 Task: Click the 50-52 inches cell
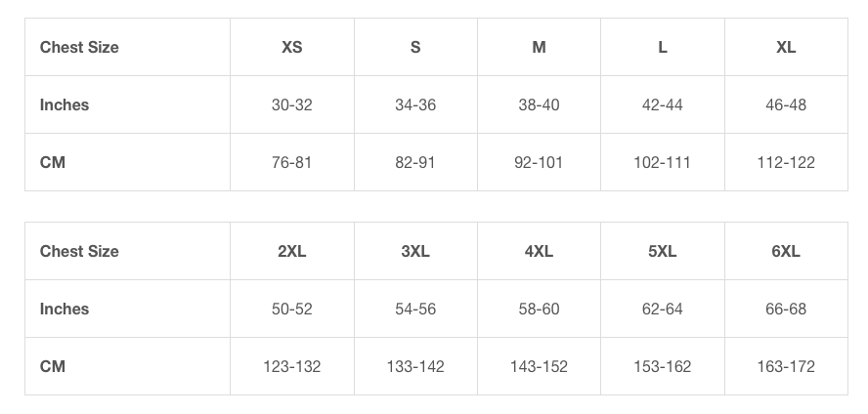291,309
